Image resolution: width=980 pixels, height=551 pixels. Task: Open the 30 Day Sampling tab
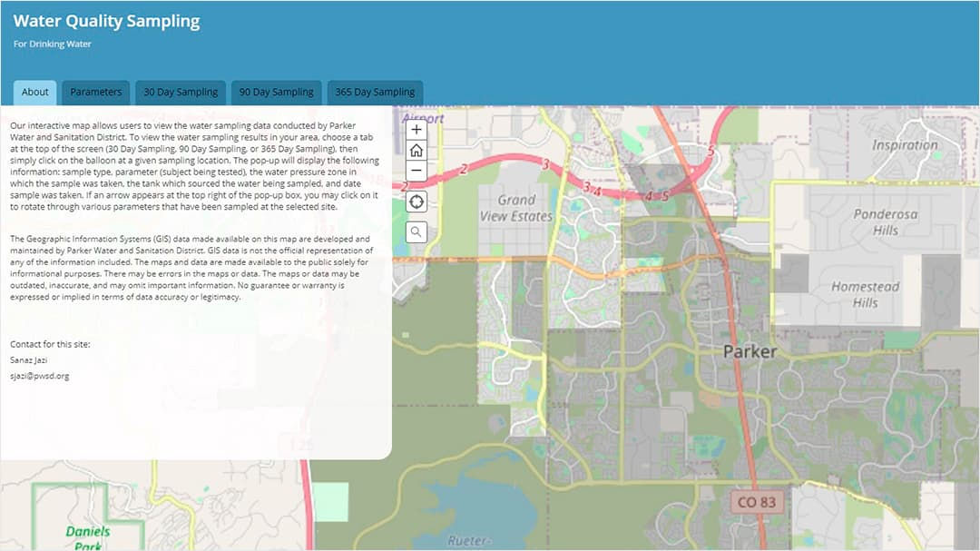(180, 92)
